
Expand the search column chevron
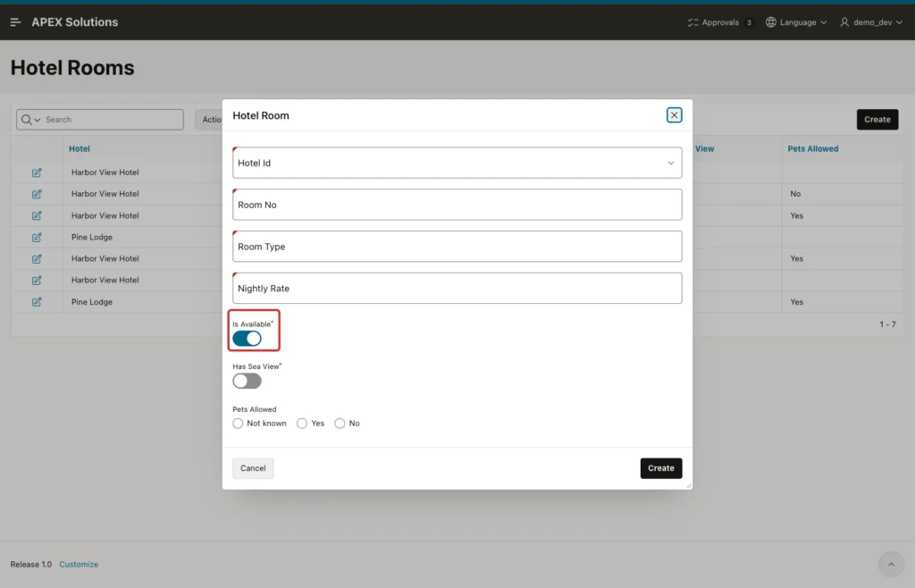pos(38,120)
